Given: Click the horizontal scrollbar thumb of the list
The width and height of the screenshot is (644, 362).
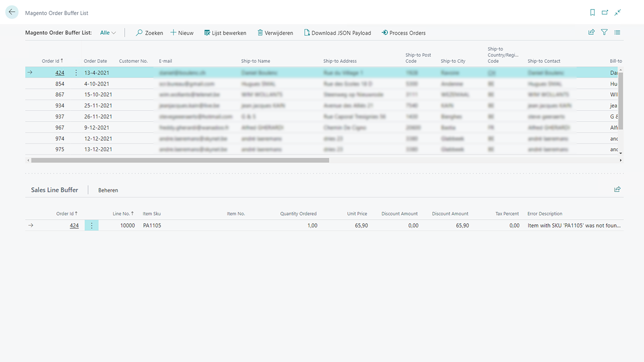Looking at the screenshot, I should (x=180, y=160).
